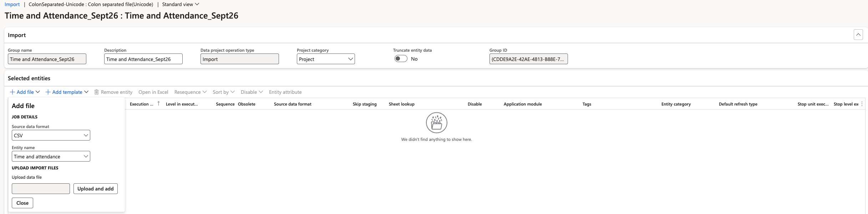Click Open in Excel

[x=153, y=92]
